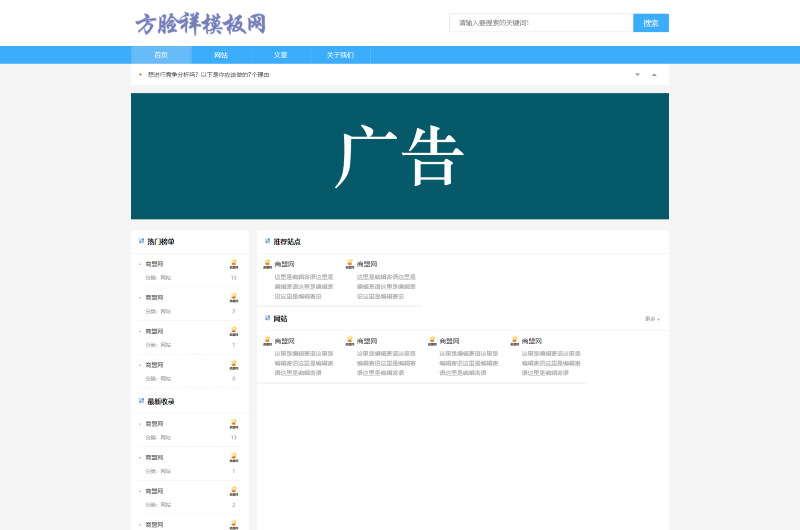
Task: Open 商盟网 entry with count 0 in 热门榜单
Action: [x=155, y=365]
